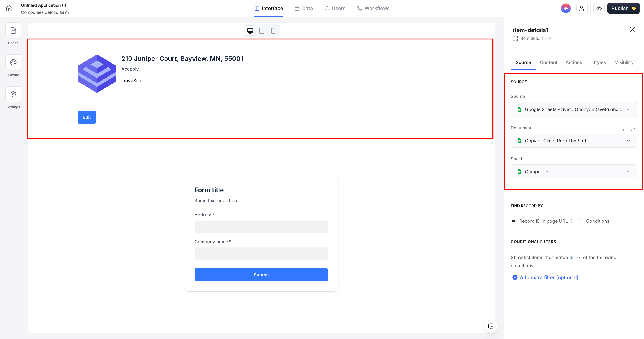
Task: Click Add extra filter (optional) link
Action: [x=548, y=277]
